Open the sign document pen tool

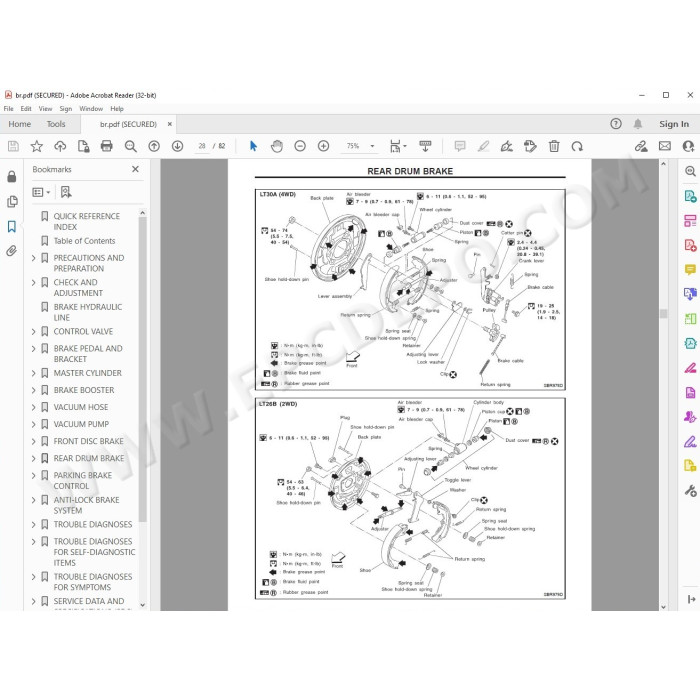pyautogui.click(x=507, y=146)
